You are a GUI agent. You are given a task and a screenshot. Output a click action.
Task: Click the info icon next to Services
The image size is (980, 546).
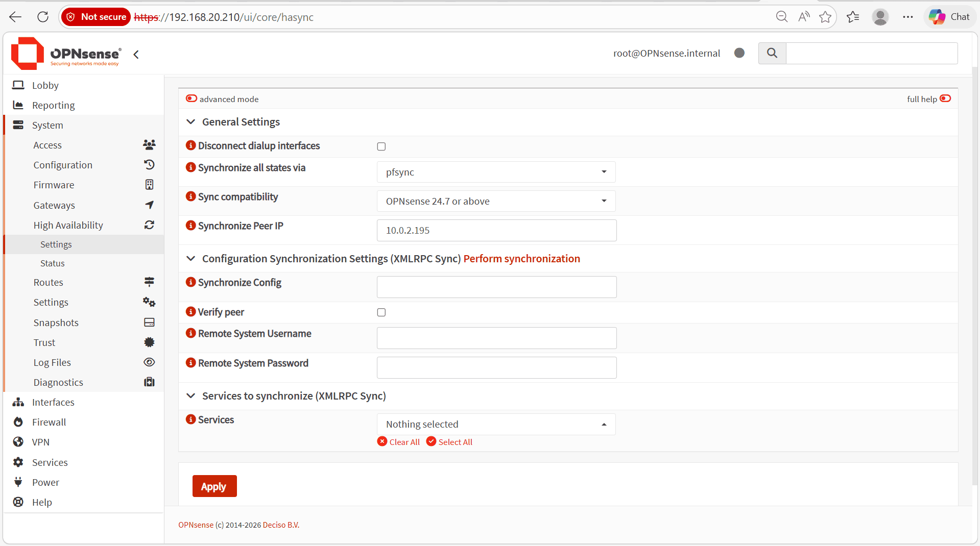tap(190, 419)
